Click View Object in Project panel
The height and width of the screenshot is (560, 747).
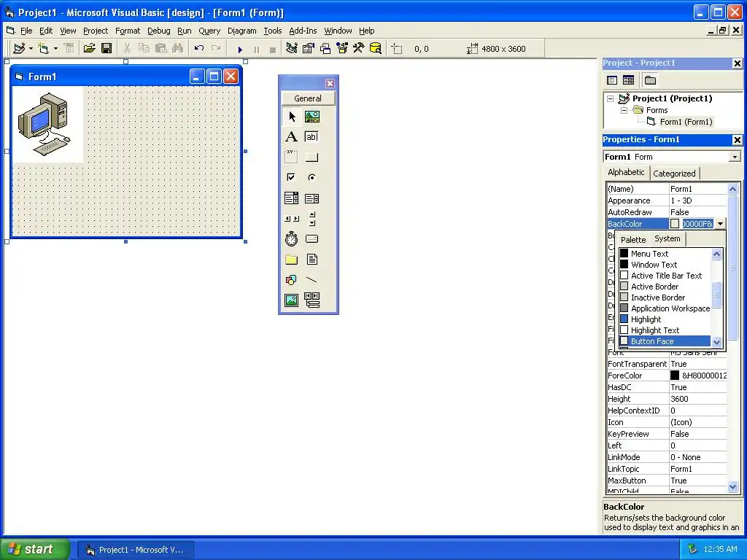click(628, 80)
